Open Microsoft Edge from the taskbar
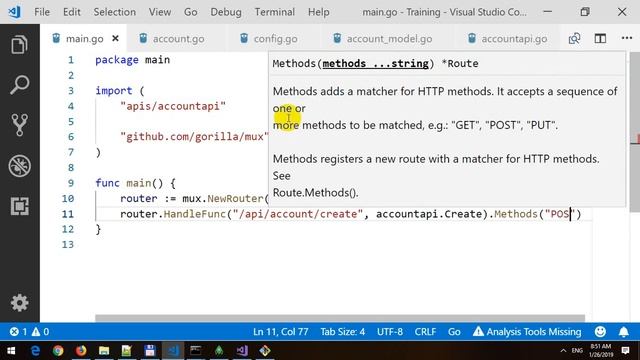This screenshot has height=360, width=640. (35, 351)
